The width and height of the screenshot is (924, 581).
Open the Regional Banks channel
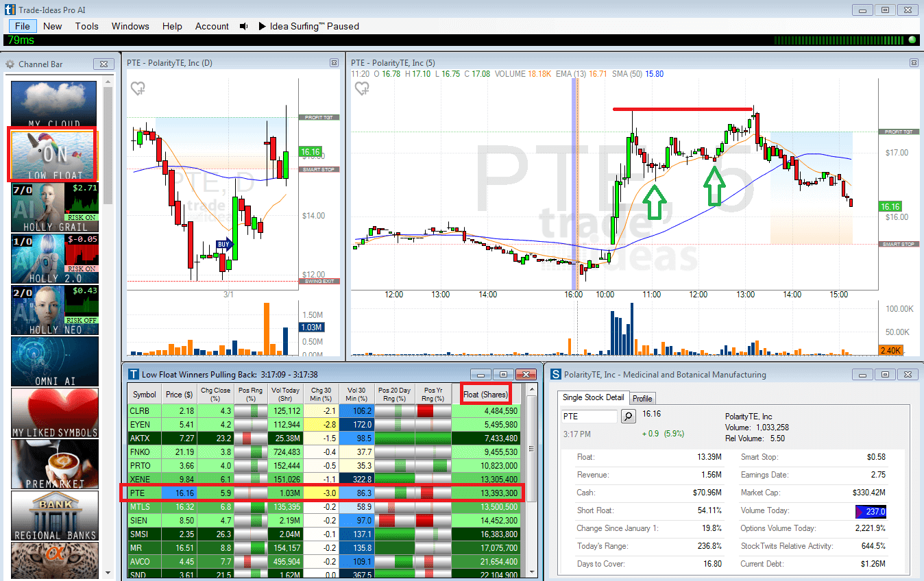(54, 515)
